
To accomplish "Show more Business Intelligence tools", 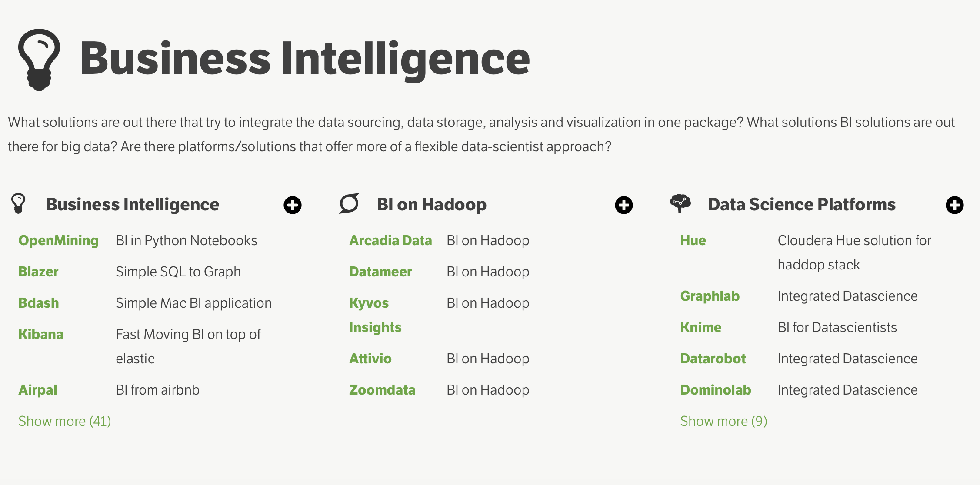I will click(65, 421).
